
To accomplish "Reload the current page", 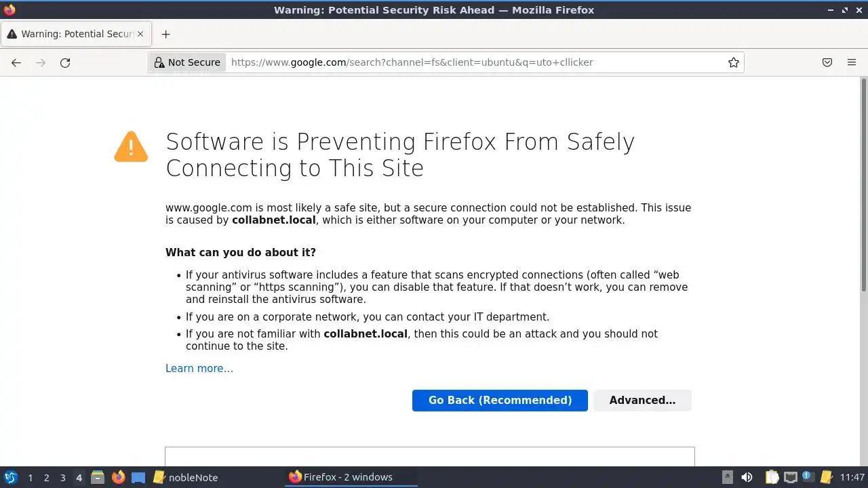I will 65,62.
